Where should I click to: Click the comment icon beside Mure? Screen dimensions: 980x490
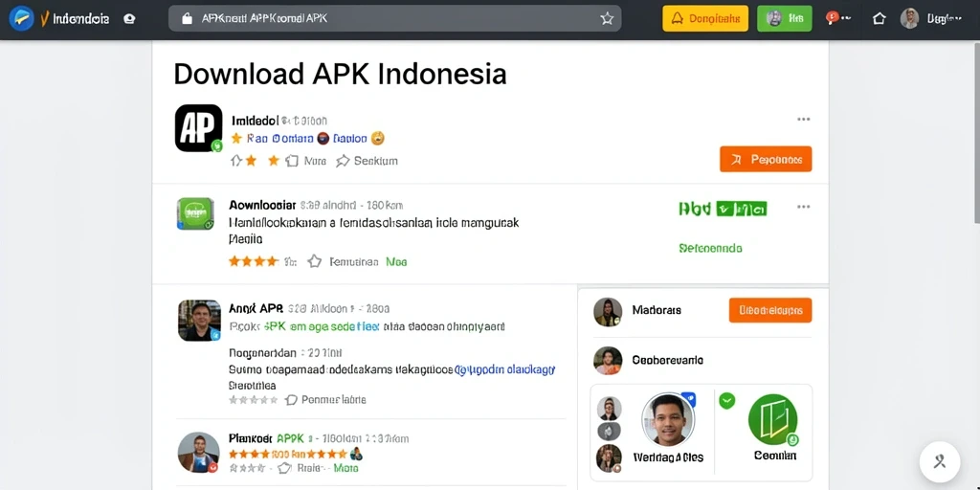[292, 161]
